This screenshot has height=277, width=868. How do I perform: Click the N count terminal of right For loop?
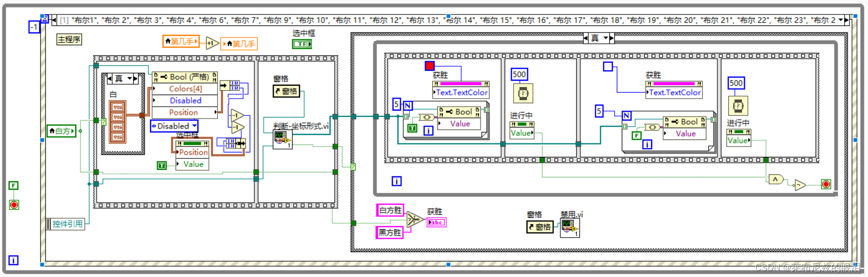pos(627,116)
